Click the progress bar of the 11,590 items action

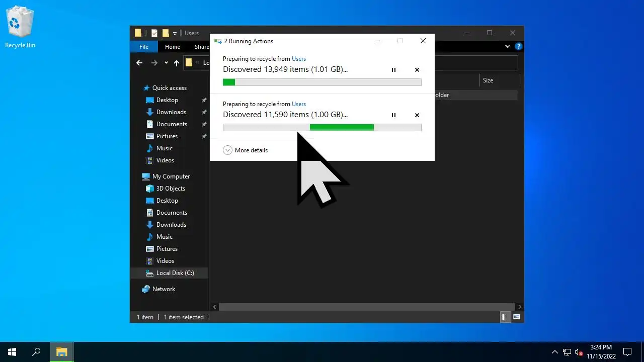coord(322,128)
